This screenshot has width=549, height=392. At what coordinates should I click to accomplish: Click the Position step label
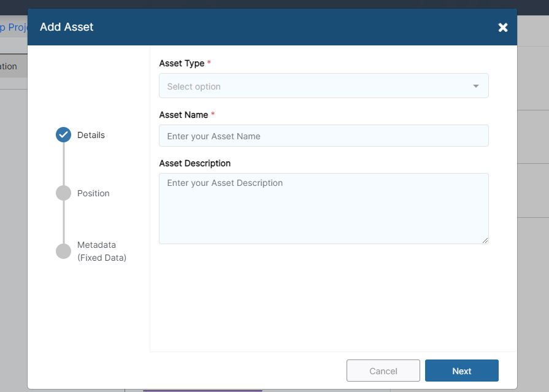(x=93, y=193)
